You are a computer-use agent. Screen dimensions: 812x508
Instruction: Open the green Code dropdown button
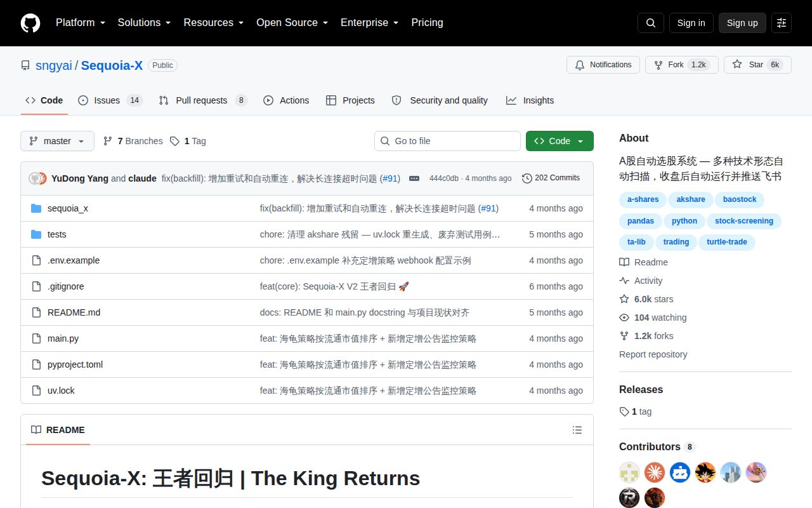coord(560,141)
